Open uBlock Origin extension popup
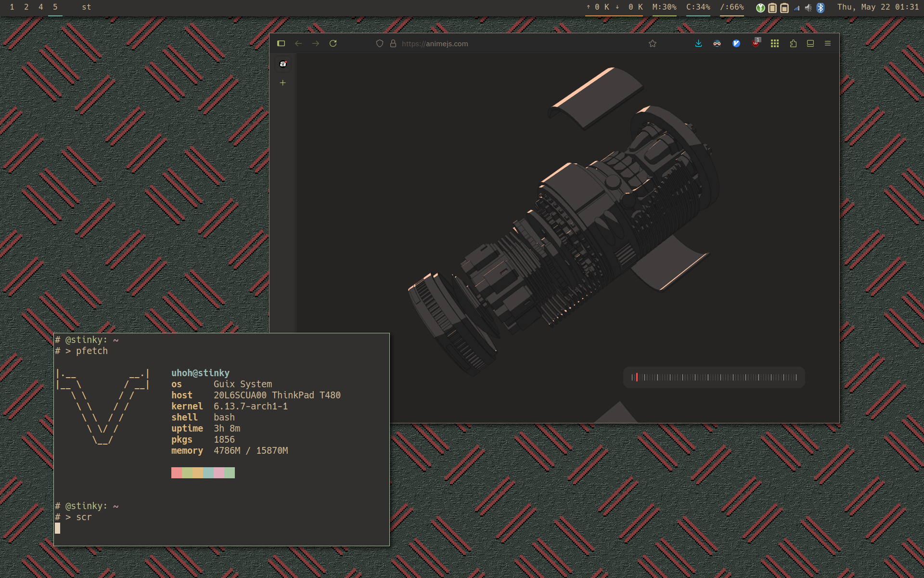The width and height of the screenshot is (924, 578). coord(756,43)
